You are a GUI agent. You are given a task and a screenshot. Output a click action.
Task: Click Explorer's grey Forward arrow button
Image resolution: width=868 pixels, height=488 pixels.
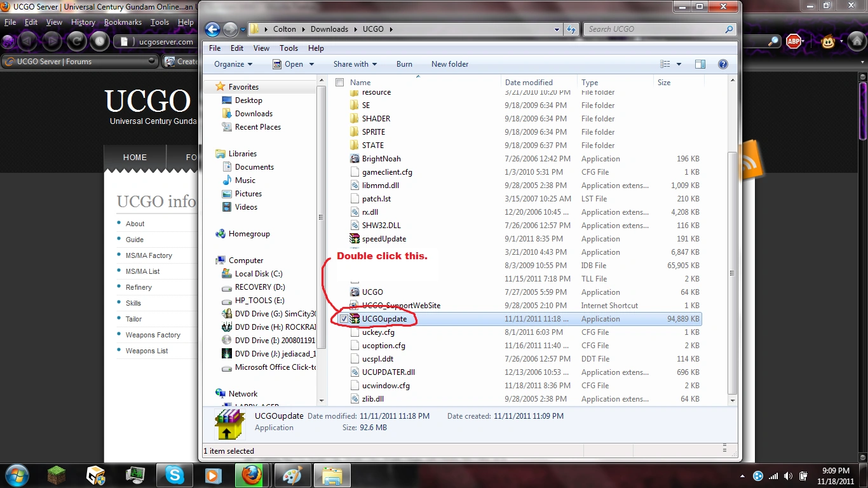pyautogui.click(x=229, y=29)
